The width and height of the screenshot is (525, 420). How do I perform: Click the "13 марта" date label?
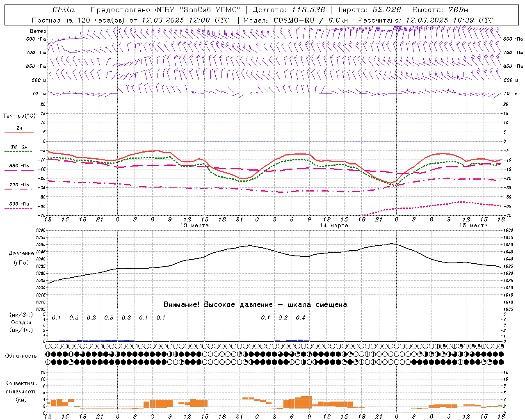pos(194,226)
